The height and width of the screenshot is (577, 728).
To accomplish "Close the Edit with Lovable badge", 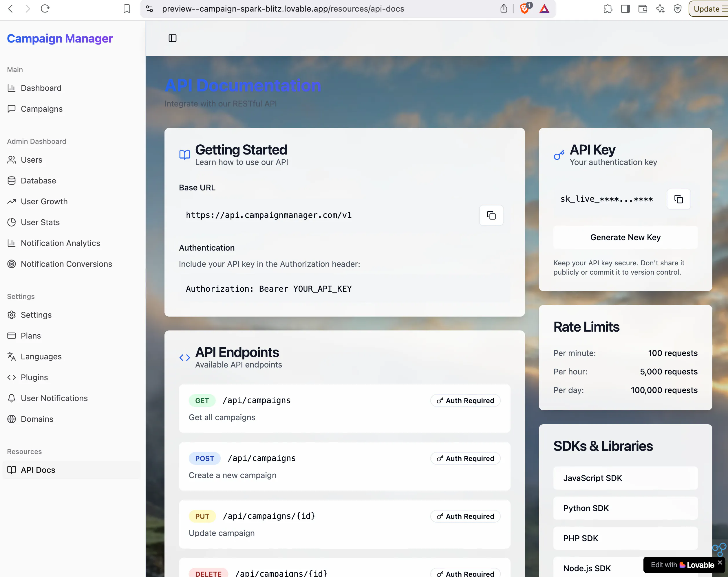I will click(x=720, y=563).
